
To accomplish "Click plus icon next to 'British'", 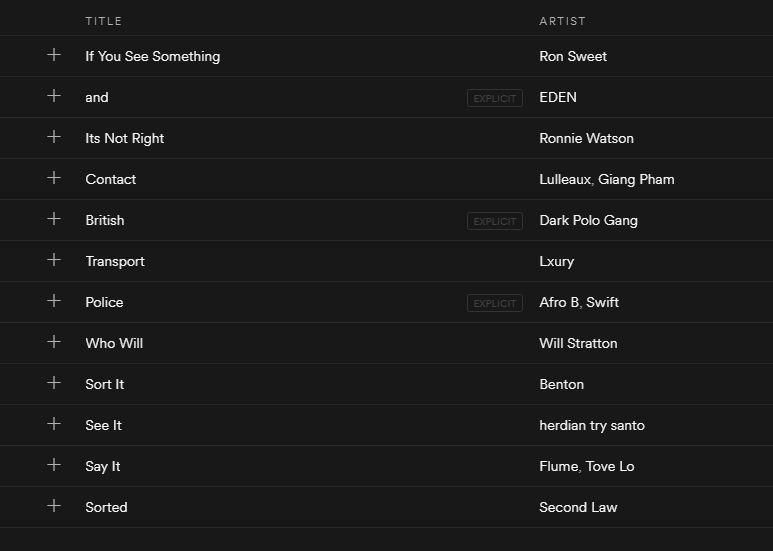I will pyautogui.click(x=54, y=218).
